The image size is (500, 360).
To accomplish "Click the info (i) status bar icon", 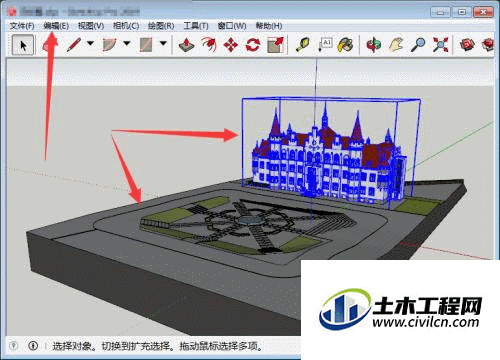I will tap(33, 346).
